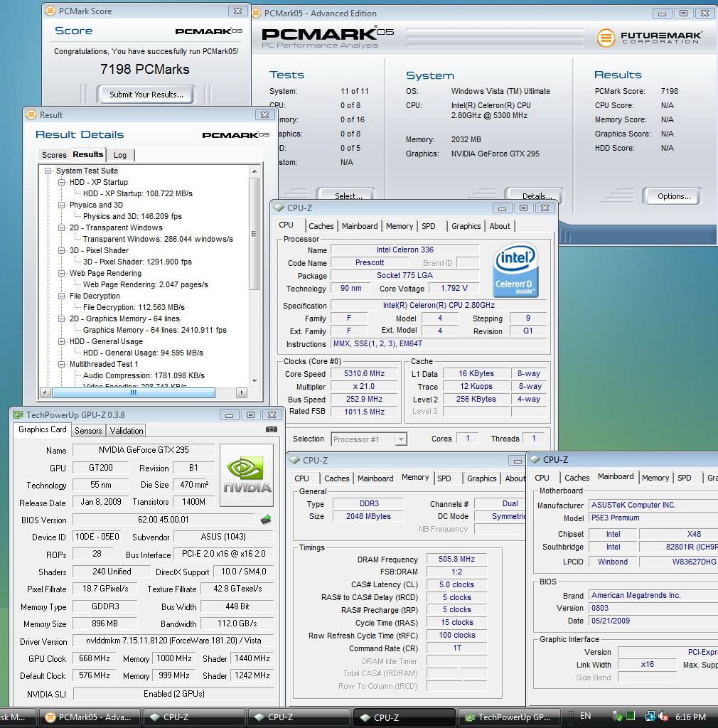Click the GPU Clock value 668 MHz
Viewport: 718px width, 728px height.
pos(95,658)
